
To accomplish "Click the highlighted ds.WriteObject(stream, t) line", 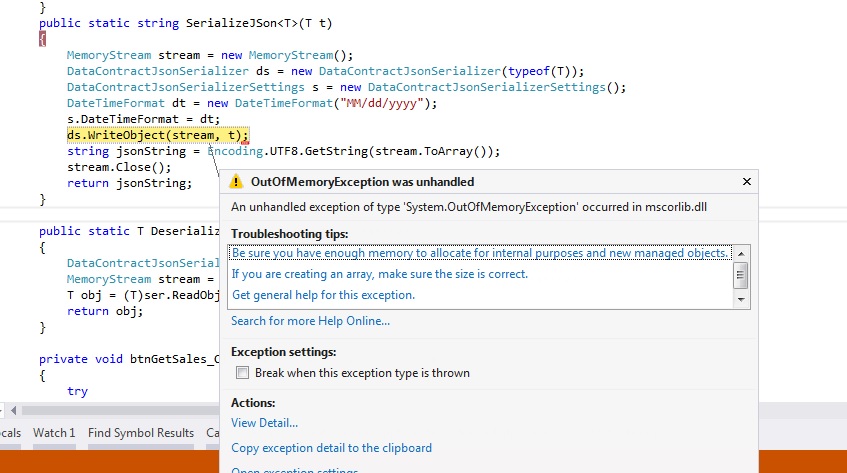I will pyautogui.click(x=157, y=135).
